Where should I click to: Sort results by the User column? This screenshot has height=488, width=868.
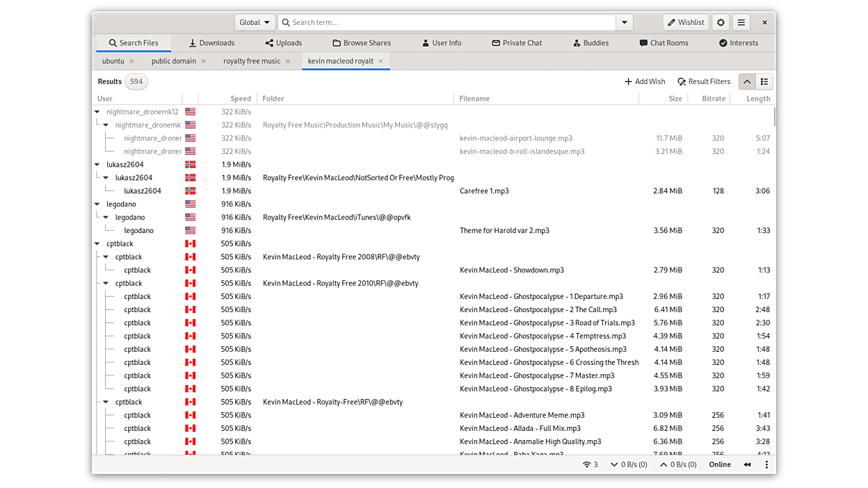138,99
